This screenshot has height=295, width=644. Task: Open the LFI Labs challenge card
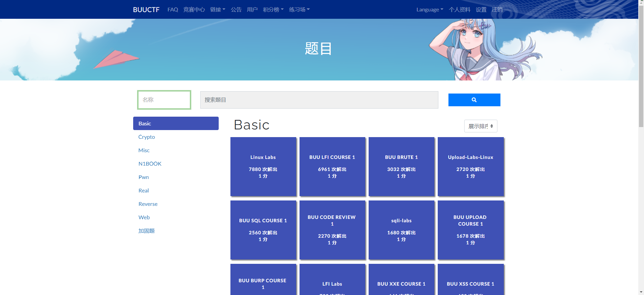tap(332, 280)
